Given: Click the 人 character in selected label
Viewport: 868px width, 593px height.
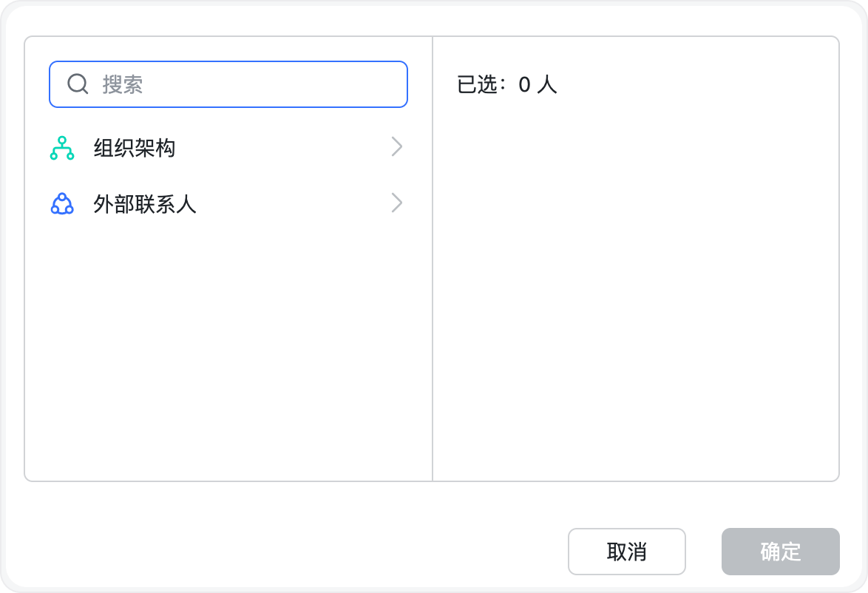Looking at the screenshot, I should pos(547,85).
